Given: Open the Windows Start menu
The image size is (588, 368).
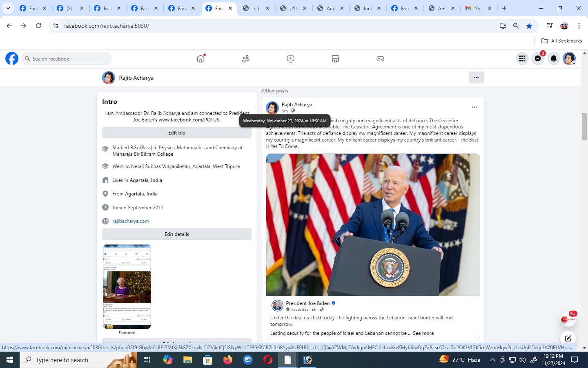Looking at the screenshot, I should tap(10, 360).
